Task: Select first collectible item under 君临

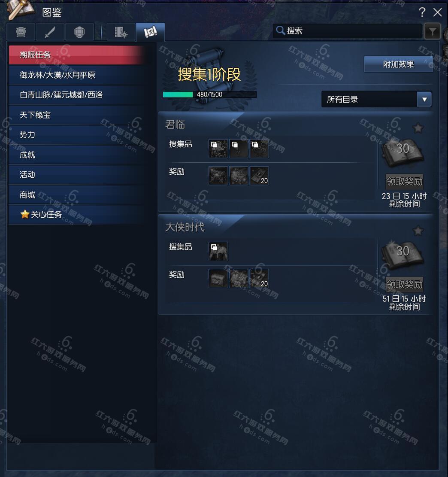Action: [218, 149]
